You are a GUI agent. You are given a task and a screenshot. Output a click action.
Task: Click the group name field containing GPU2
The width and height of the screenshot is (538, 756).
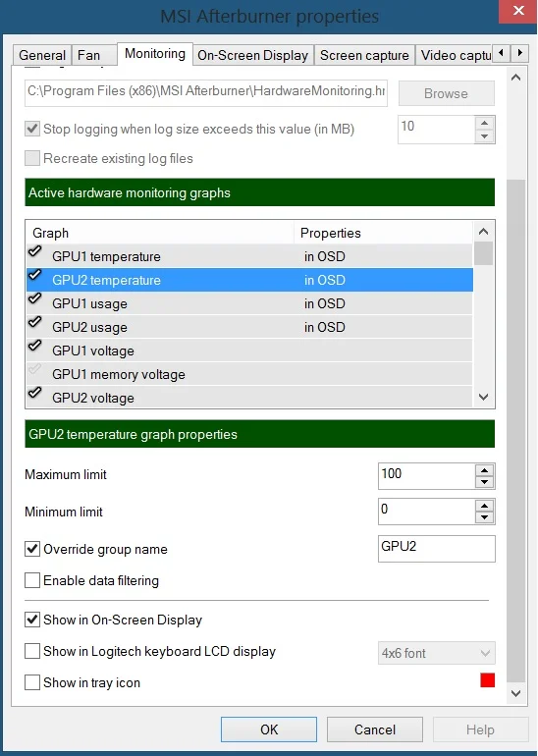437,549
